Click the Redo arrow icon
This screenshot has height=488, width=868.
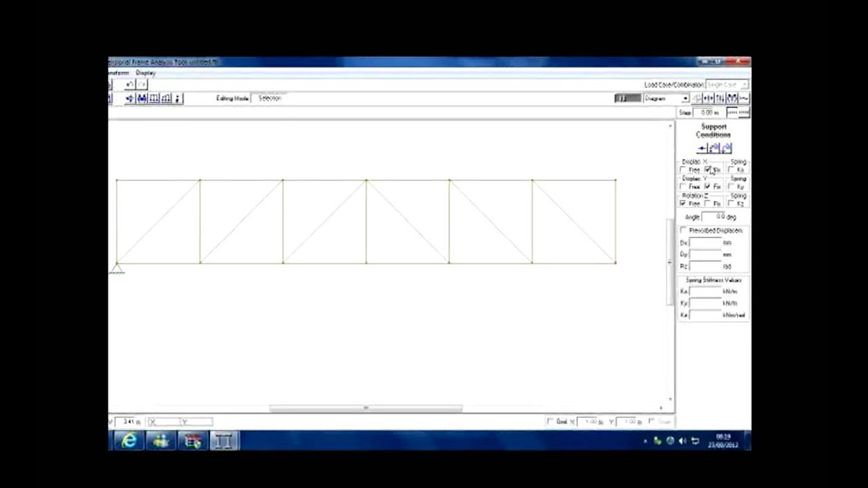pos(142,85)
